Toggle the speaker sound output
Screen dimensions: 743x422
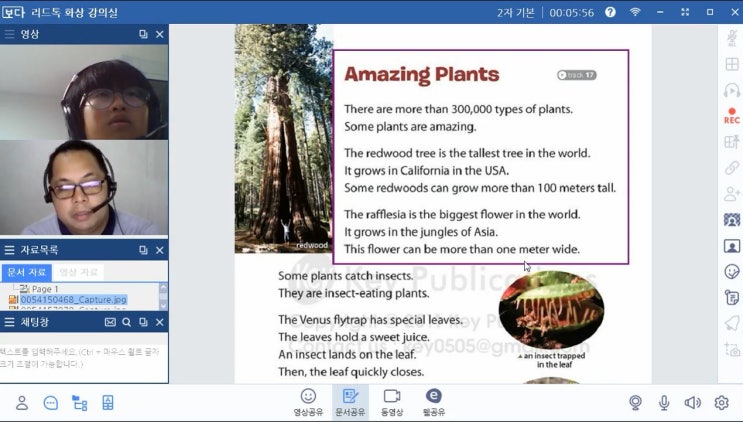[692, 403]
